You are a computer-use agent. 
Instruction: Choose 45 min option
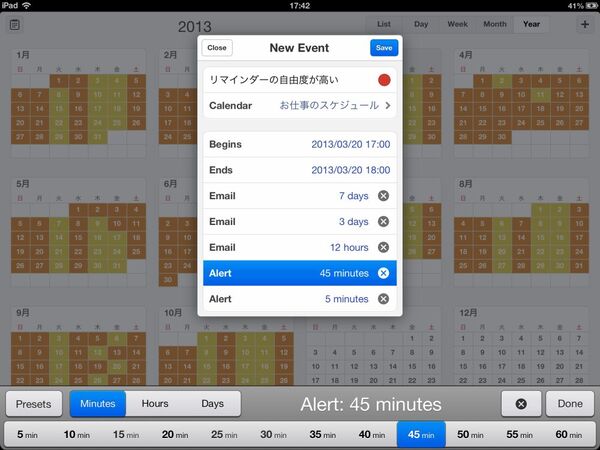421,435
